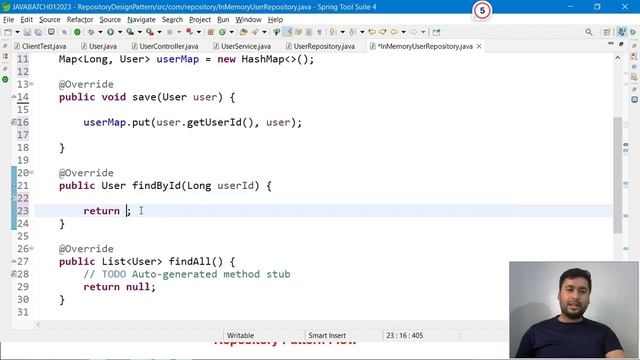Click the override marker on line 14
Viewport: 640px width, 360px height.
[14, 97]
